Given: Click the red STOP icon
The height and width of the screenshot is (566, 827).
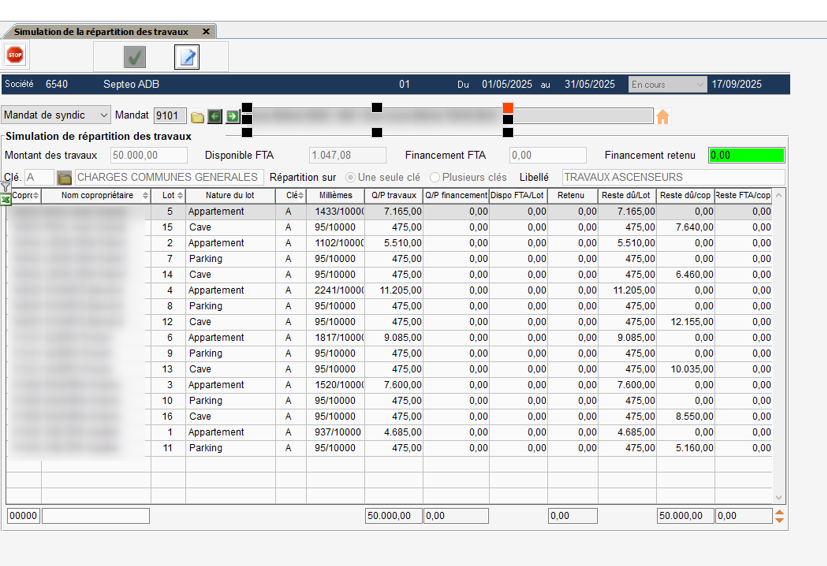Looking at the screenshot, I should 15,56.
